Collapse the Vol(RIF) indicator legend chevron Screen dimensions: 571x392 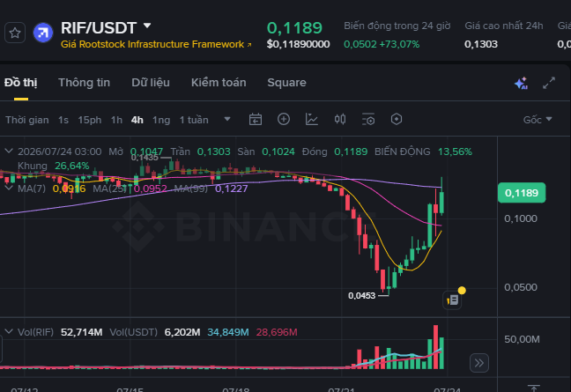click(x=9, y=331)
